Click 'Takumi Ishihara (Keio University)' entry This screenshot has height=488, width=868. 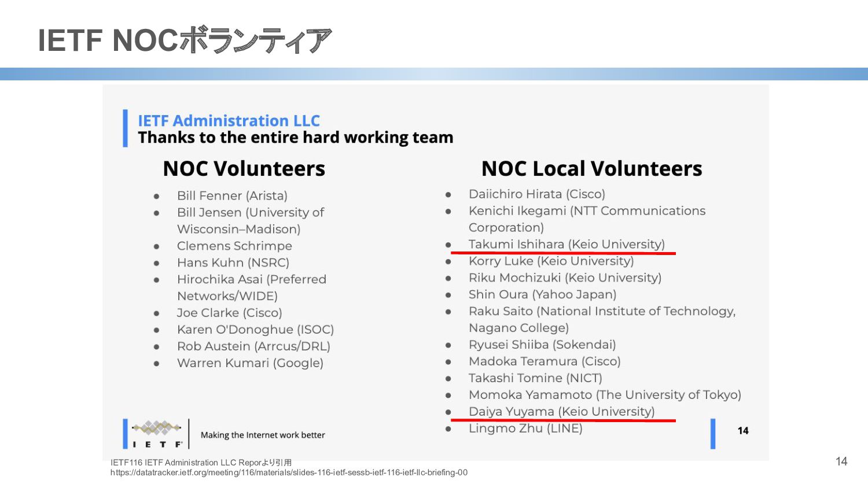tap(567, 245)
